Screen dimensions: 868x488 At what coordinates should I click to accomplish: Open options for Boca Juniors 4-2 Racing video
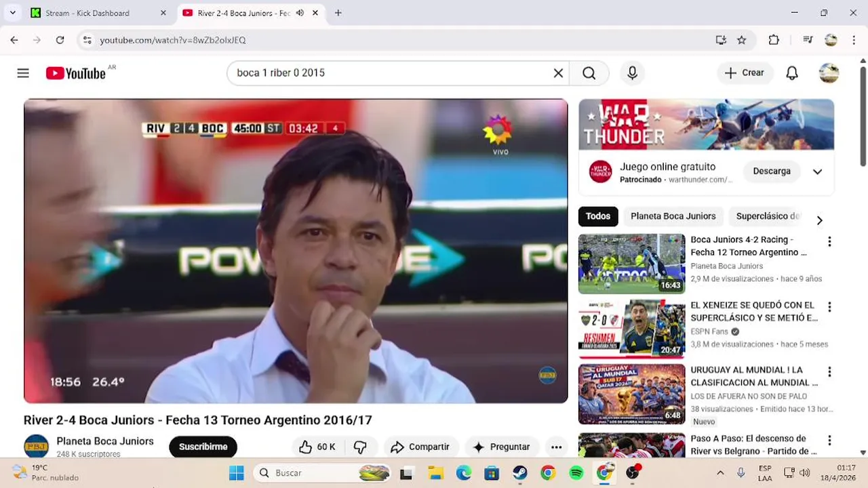pos(829,241)
